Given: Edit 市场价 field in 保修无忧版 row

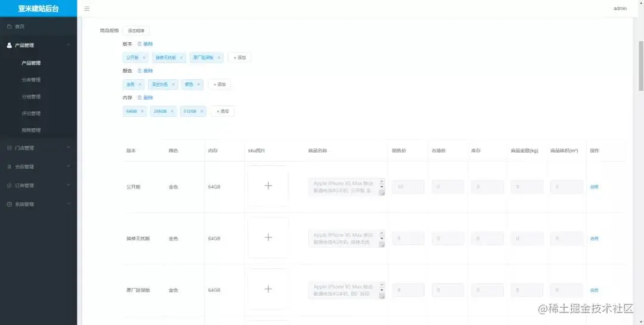Looking at the screenshot, I should coord(448,239).
